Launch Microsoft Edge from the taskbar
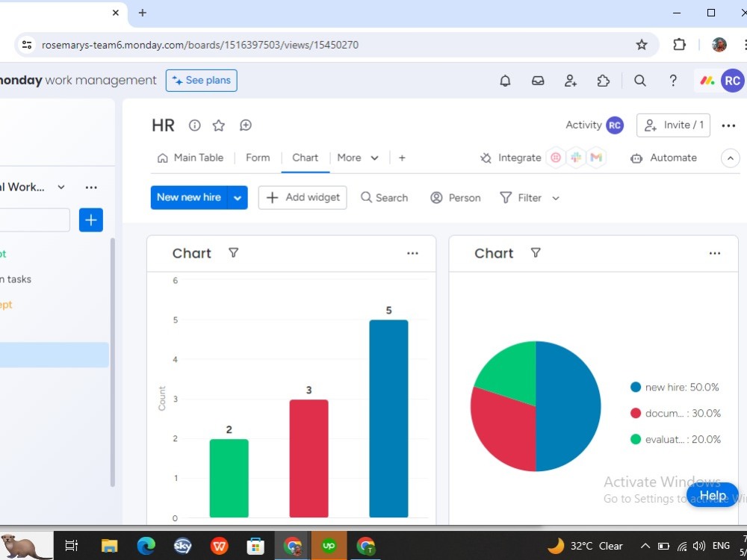747x560 pixels. click(146, 546)
